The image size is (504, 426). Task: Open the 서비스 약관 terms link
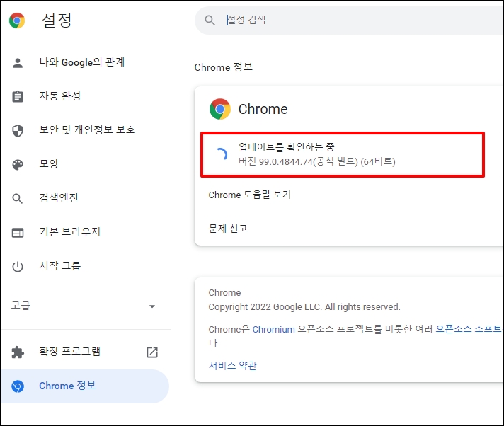click(232, 366)
